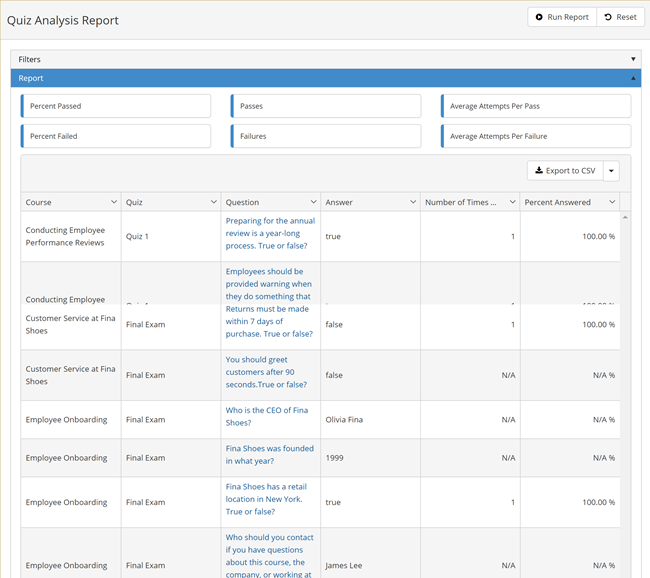Open the Number of Times column menu
650x578 pixels.
click(x=512, y=202)
